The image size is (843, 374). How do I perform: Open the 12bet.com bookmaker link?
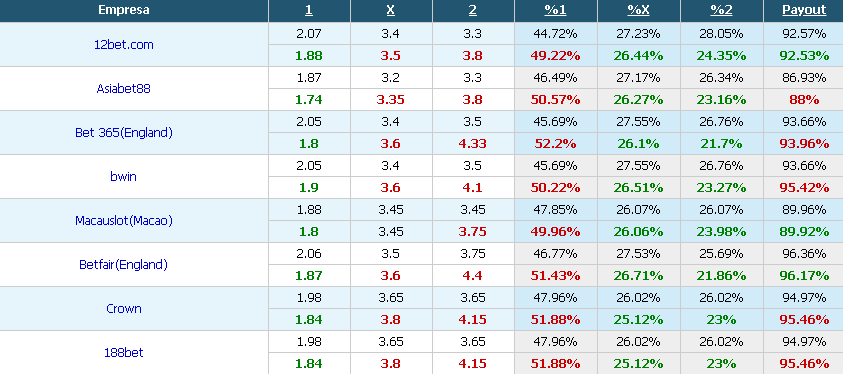[124, 45]
